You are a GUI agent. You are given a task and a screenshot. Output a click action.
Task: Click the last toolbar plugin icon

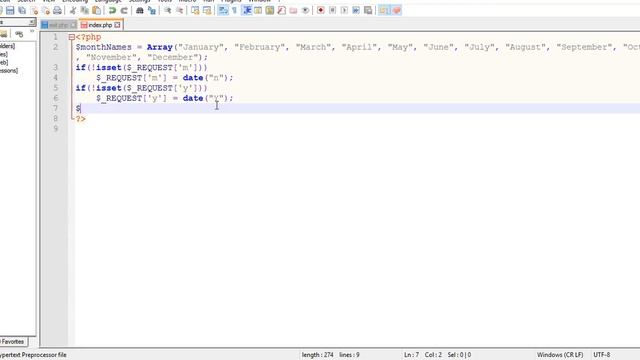[x=396, y=11]
